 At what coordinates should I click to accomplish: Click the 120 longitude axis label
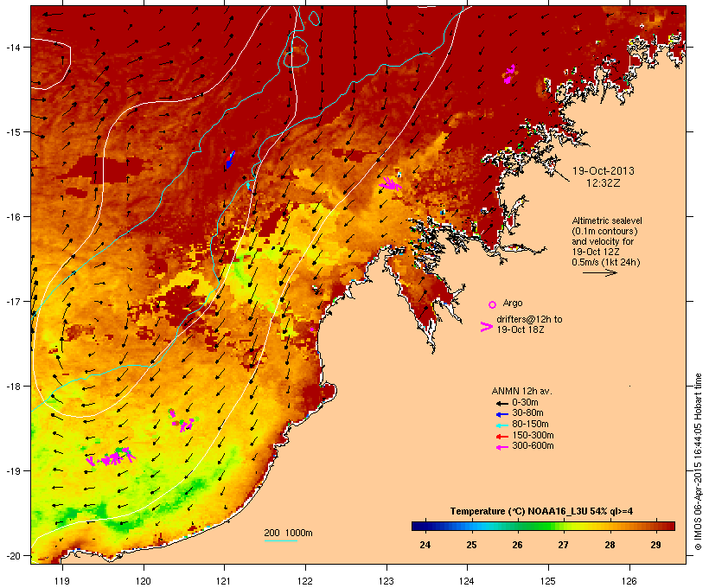tap(144, 581)
